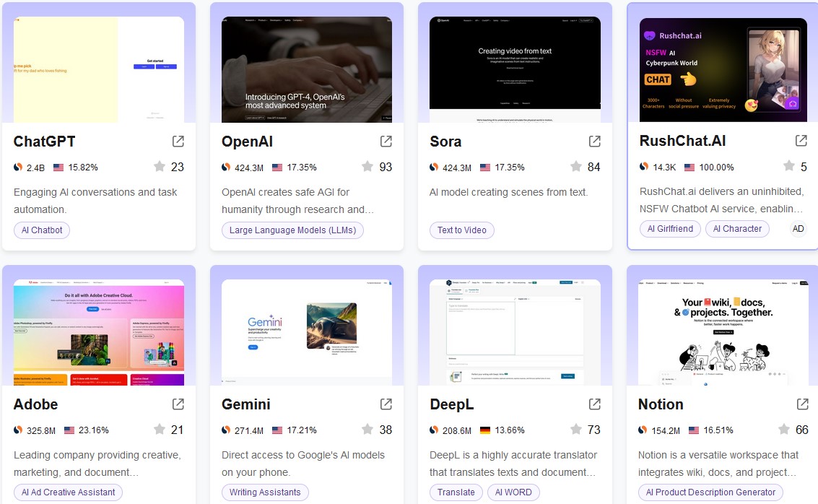Click the Rushchat.ai banner thumbnail
The image size is (818, 504).
[x=723, y=70]
